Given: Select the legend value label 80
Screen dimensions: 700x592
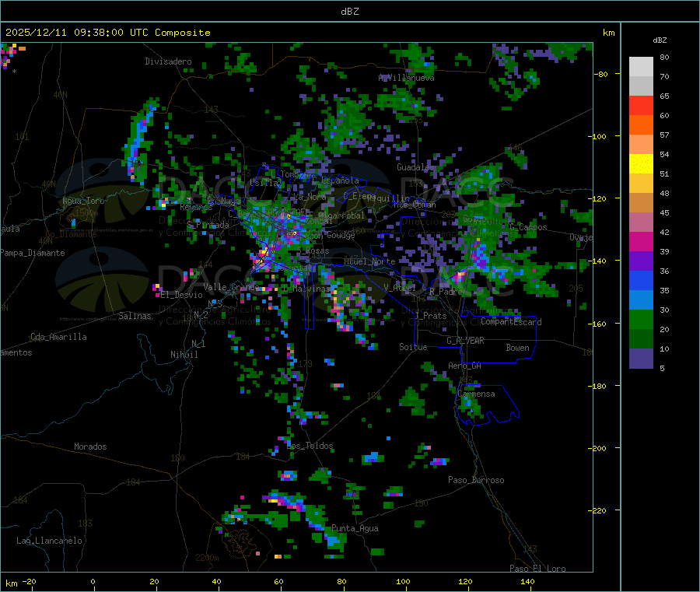Looking at the screenshot, I should [664, 57].
